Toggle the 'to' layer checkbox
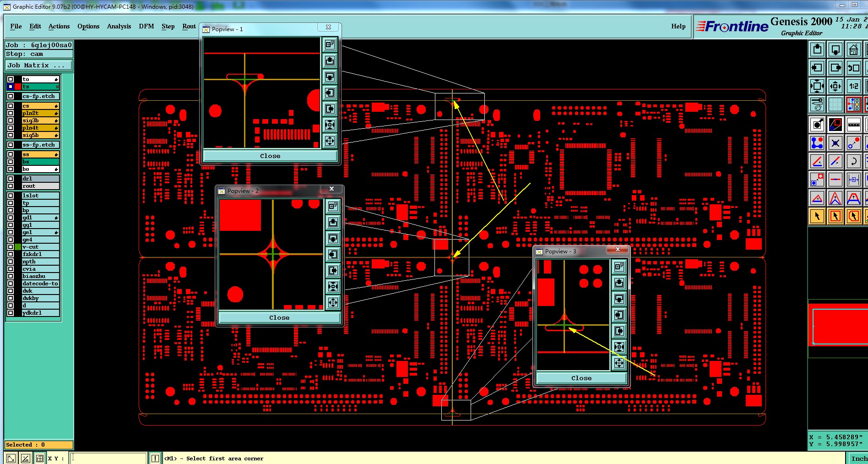This screenshot has height=464, width=868. (11, 79)
